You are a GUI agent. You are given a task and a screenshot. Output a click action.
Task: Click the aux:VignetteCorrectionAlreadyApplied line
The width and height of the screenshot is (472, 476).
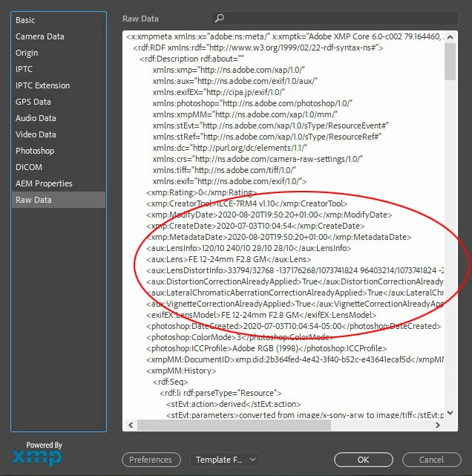coord(295,304)
